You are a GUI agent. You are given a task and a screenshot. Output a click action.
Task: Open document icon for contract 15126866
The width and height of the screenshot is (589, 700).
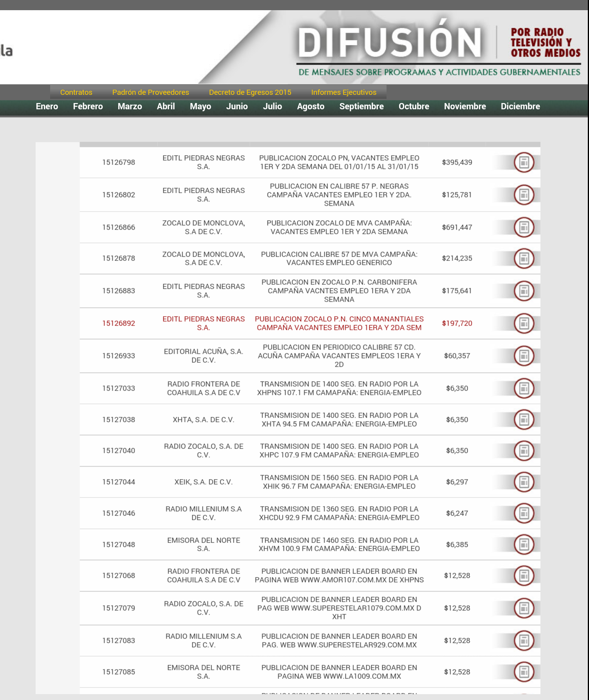524,227
